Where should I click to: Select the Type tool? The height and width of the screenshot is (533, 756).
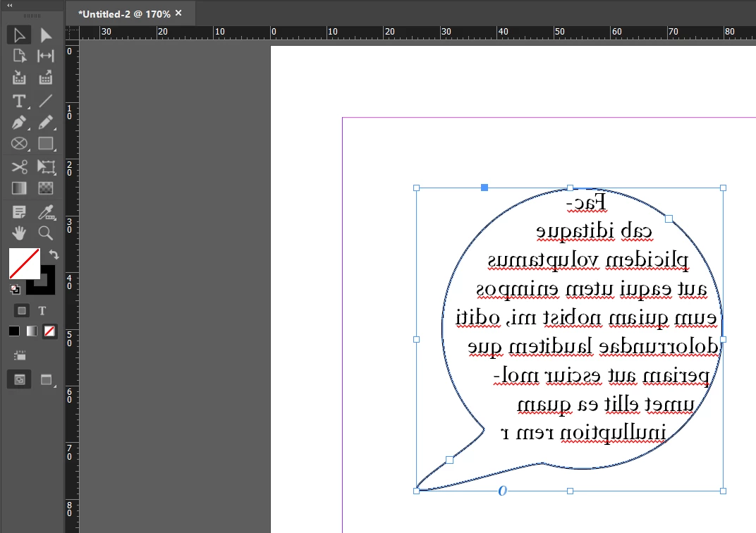click(x=19, y=101)
